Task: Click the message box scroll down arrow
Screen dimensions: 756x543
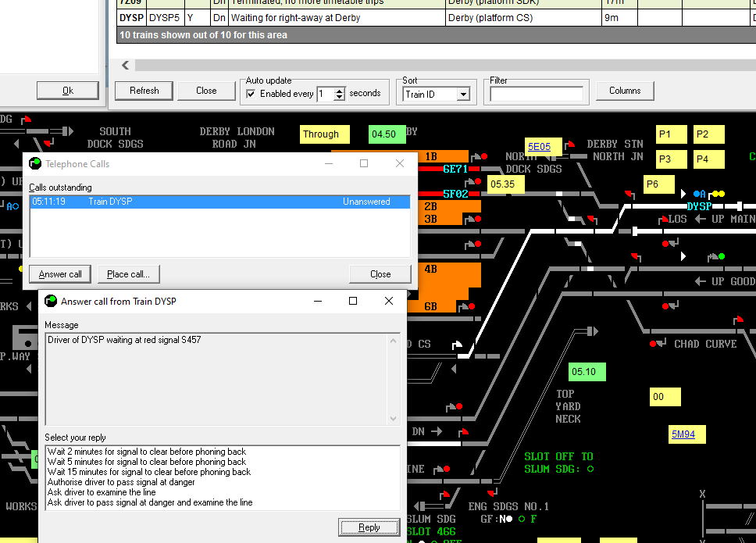Action: pyautogui.click(x=394, y=419)
